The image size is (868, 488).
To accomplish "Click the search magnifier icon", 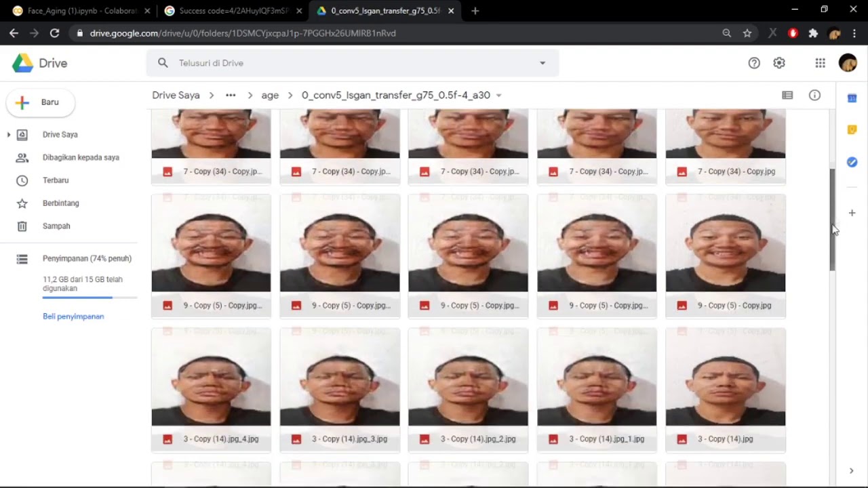I will pyautogui.click(x=163, y=63).
